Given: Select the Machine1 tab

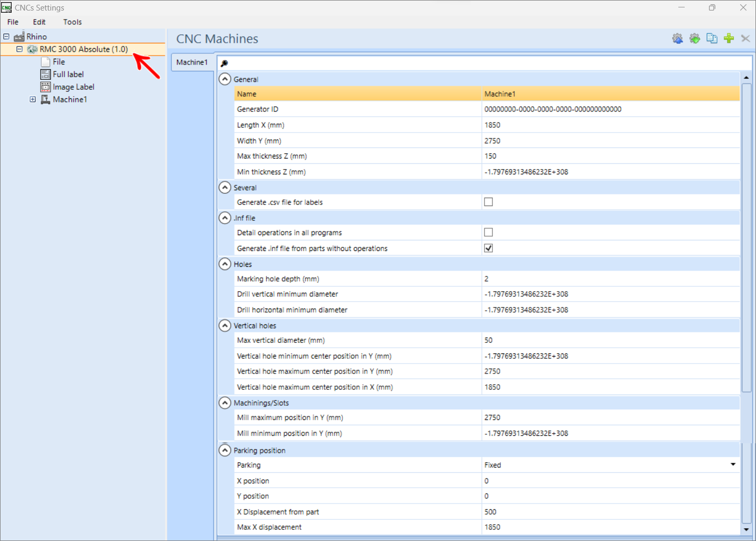Looking at the screenshot, I should point(192,62).
